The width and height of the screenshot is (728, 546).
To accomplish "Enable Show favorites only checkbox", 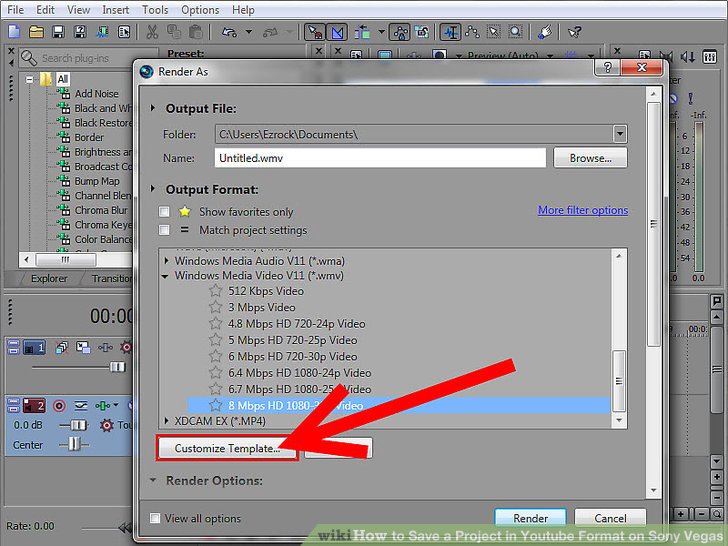I will coord(164,212).
